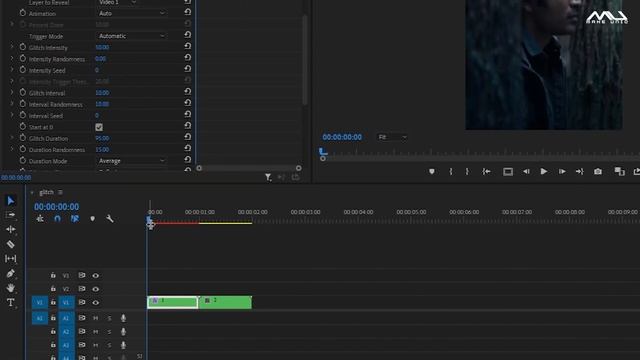Select the Selection tool arrow
640x360 pixels.
[11, 200]
